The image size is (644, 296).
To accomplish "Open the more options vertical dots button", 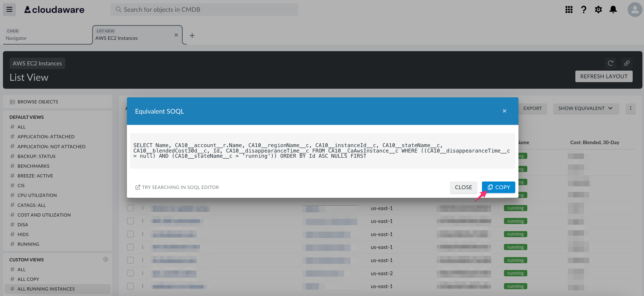I will [x=630, y=108].
